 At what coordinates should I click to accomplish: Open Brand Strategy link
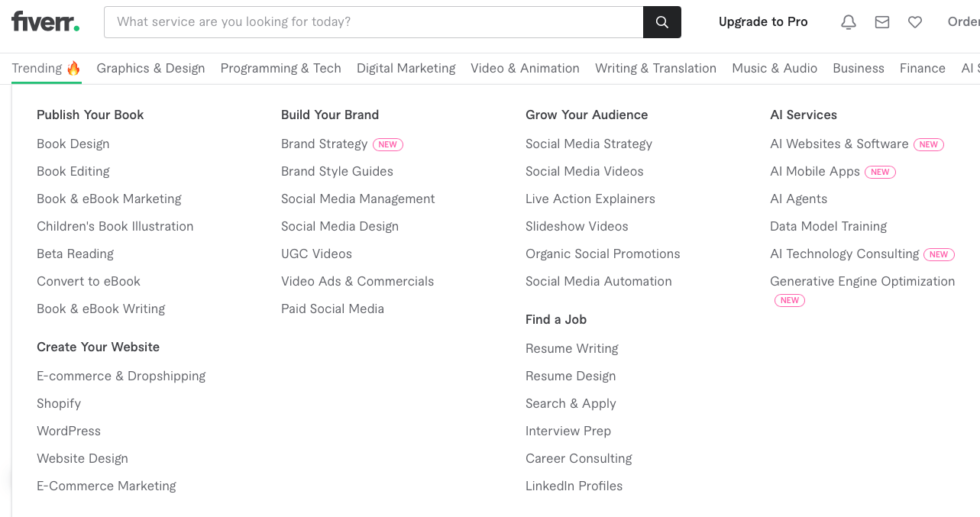tap(324, 144)
